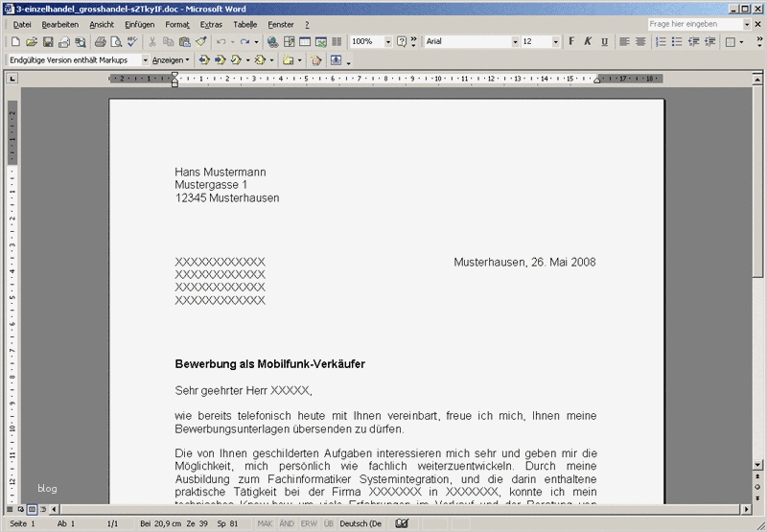Insert a new comment
The height and width of the screenshot is (532, 767).
[x=289, y=60]
